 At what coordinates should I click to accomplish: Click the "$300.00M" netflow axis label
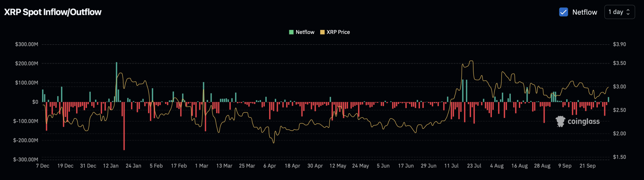27,44
